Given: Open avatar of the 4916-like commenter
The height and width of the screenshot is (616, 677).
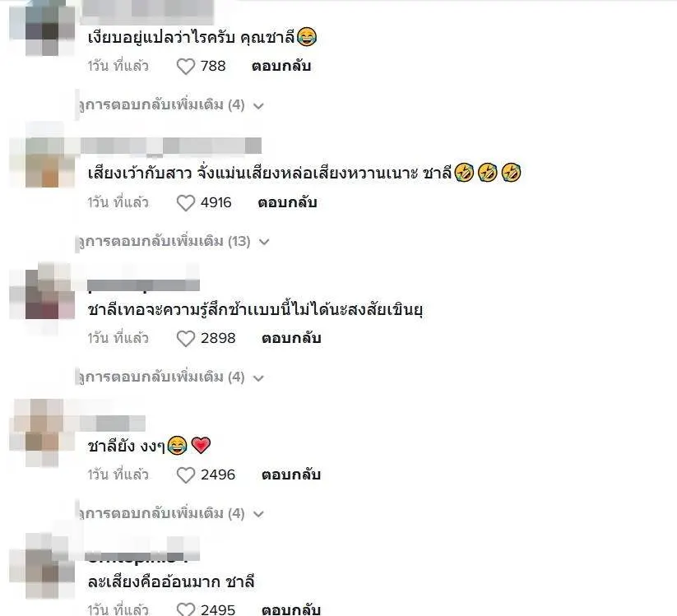Looking at the screenshot, I should [42, 162].
